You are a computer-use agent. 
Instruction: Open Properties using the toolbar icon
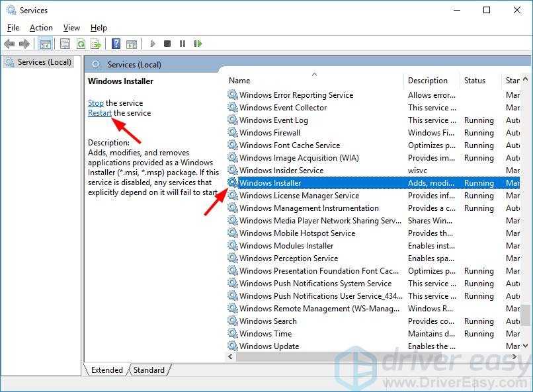click(x=64, y=44)
